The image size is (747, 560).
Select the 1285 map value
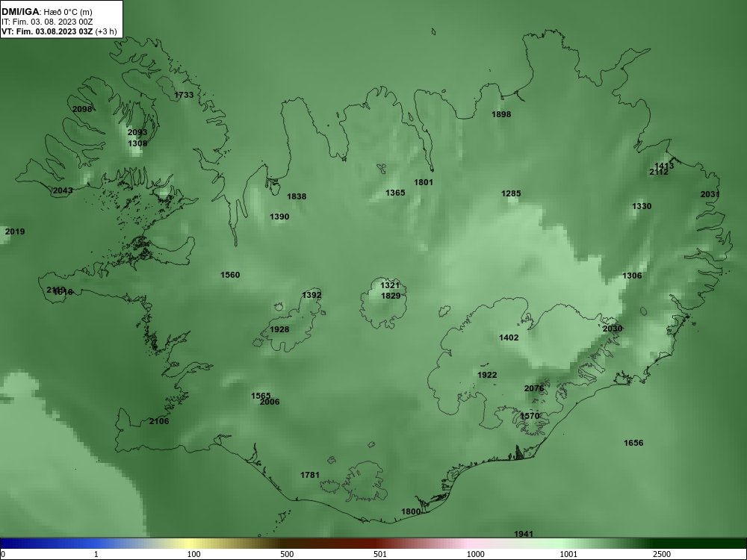click(x=511, y=193)
